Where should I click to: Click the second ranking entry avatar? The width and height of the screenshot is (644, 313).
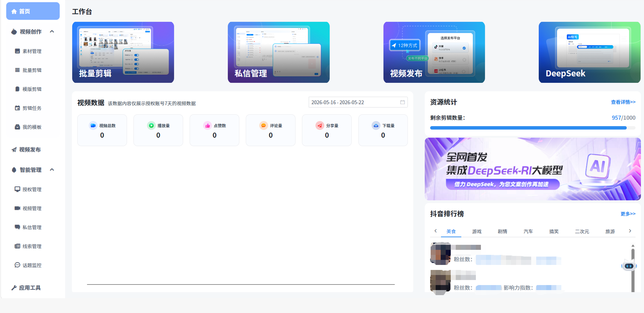point(440,281)
